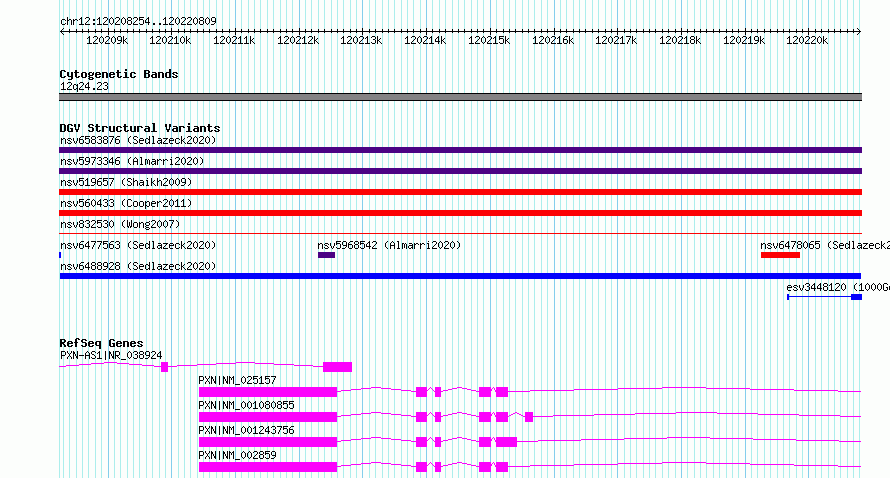Open variant nsv5973346 (Almarri2020) label

pos(132,161)
